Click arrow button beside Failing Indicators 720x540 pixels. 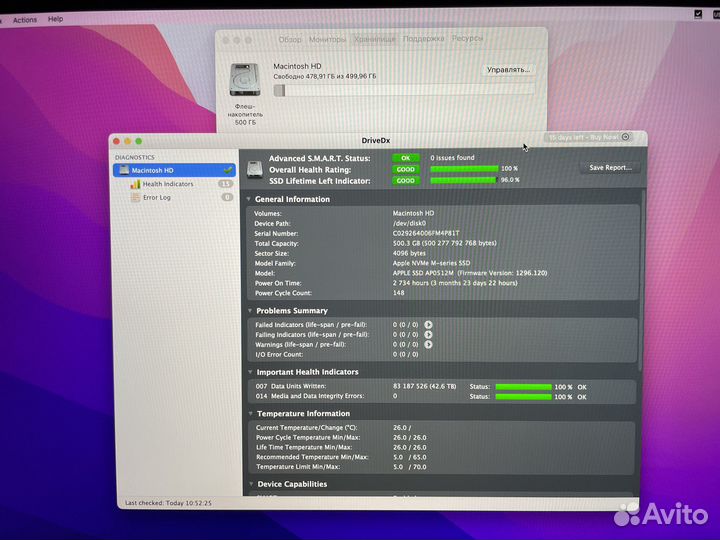(x=428, y=335)
